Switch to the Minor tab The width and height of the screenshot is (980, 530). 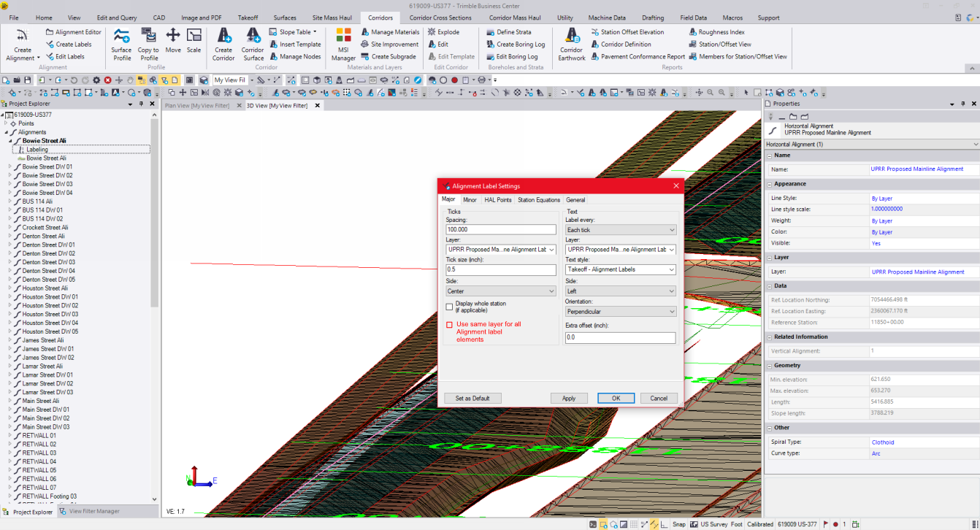470,199
